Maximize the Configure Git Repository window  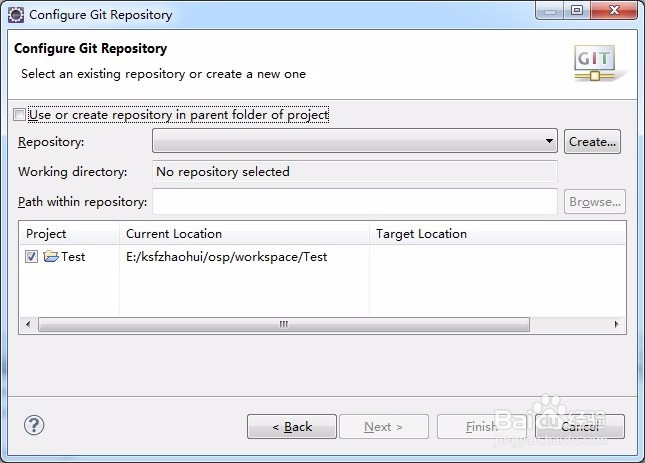(577, 10)
